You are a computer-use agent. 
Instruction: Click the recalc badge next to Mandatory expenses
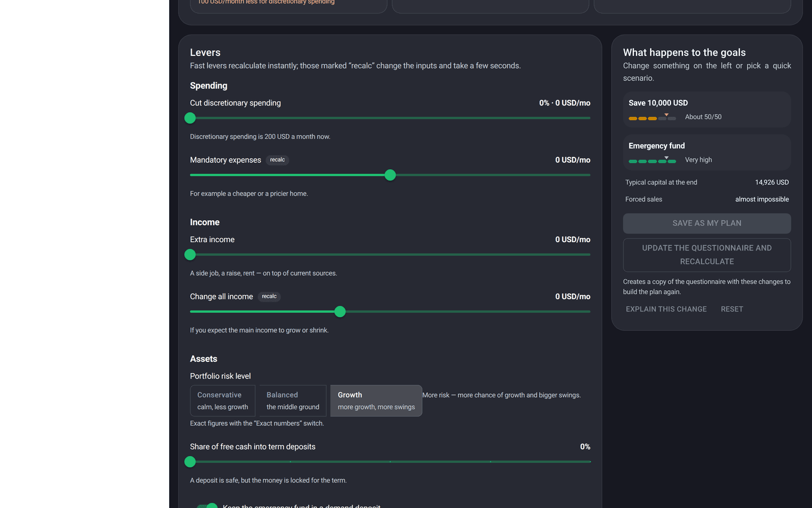coord(277,160)
